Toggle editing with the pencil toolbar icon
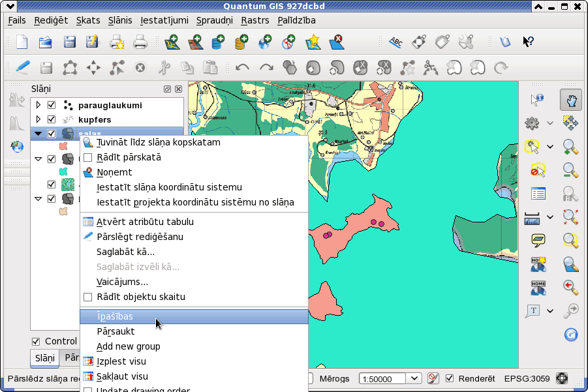The height and width of the screenshot is (392, 588). [x=22, y=67]
